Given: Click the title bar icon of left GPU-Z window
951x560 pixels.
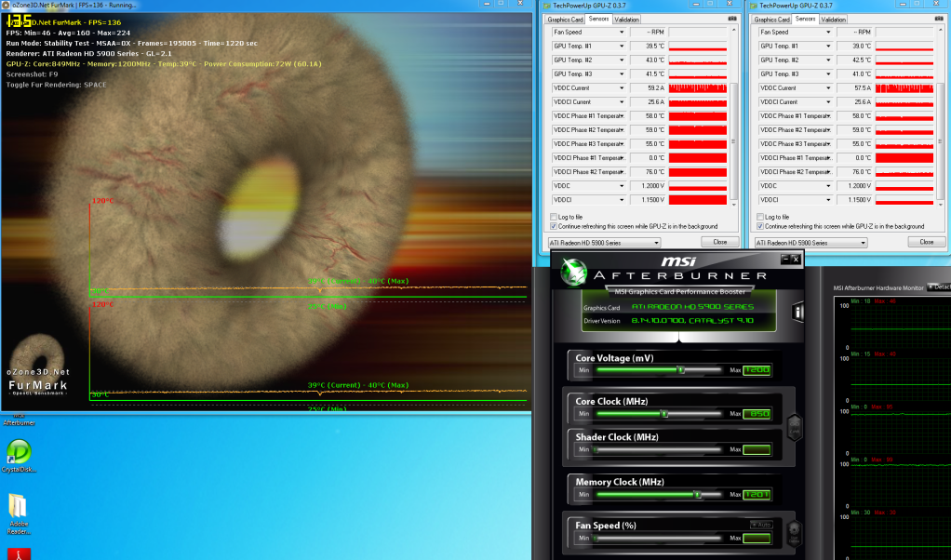Looking at the screenshot, I should [547, 6].
